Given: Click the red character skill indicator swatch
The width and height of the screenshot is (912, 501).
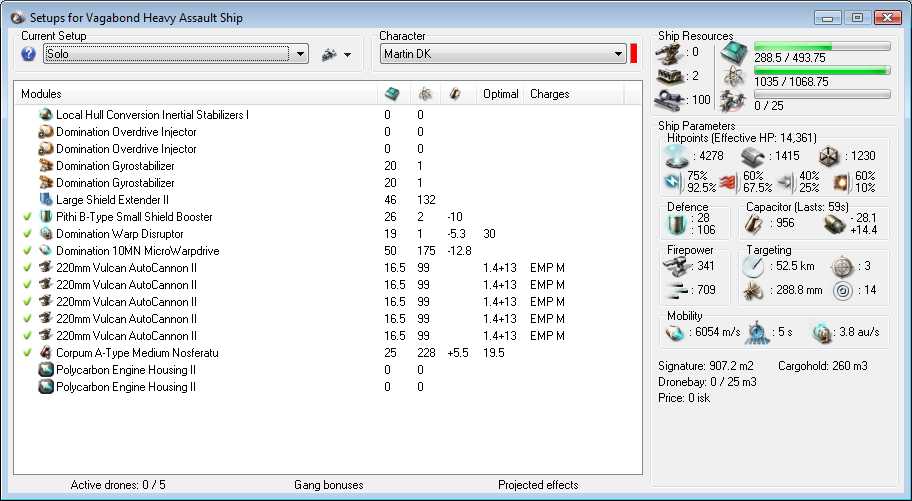Looking at the screenshot, I should [633, 54].
